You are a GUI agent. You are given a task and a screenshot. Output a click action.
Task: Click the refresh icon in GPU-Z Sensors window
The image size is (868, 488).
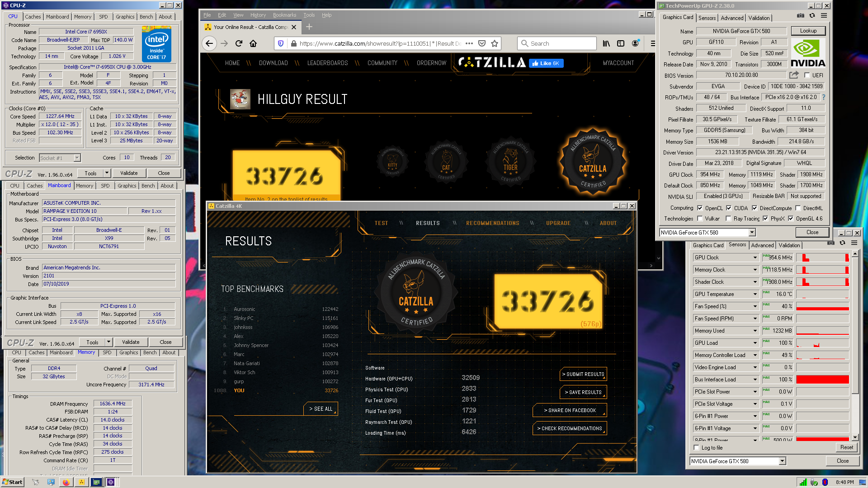842,243
